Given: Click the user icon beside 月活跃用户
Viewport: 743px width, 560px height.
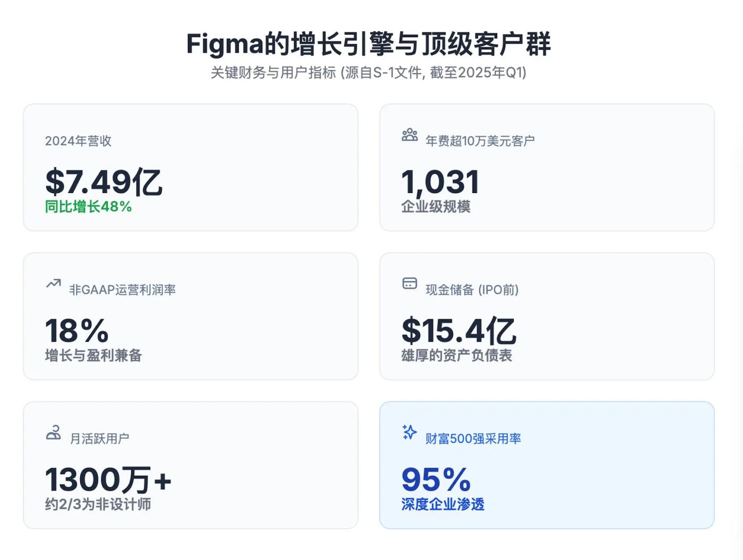Looking at the screenshot, I should (x=54, y=433).
